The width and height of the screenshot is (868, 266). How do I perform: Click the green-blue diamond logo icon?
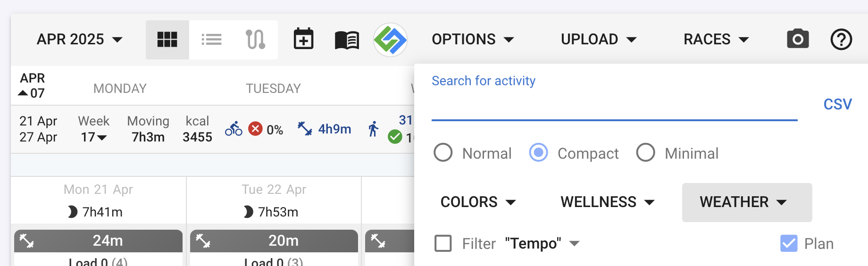[390, 40]
